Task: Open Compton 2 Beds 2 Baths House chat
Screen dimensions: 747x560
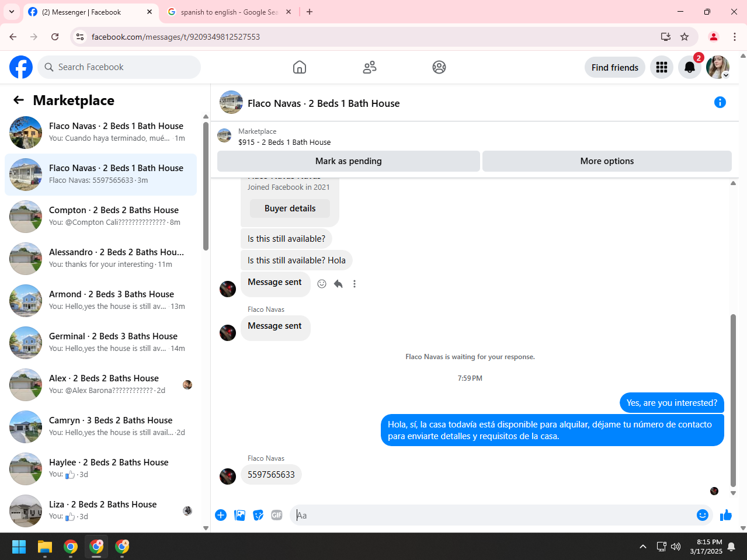Action: 100,217
